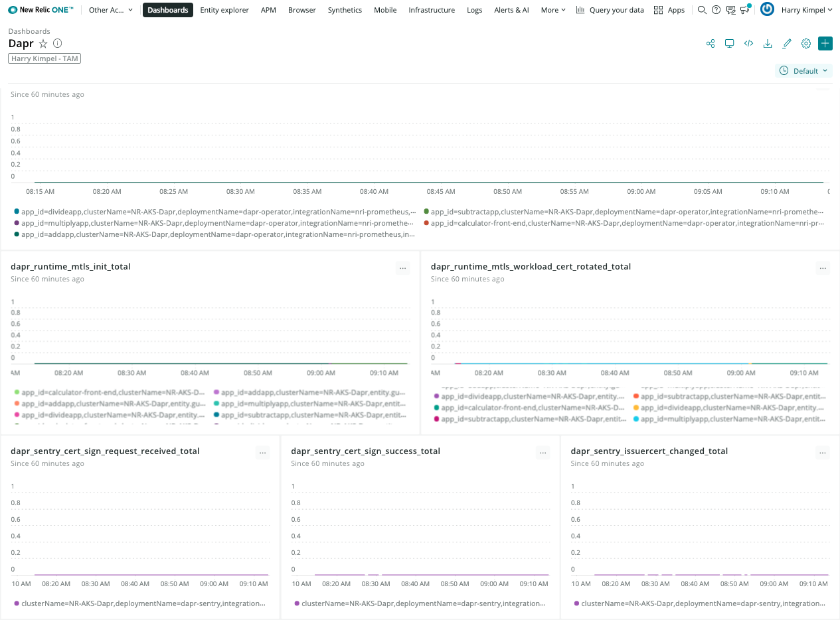840x620 pixels.
Task: Open the dashboard JSON code icon
Action: (x=748, y=44)
